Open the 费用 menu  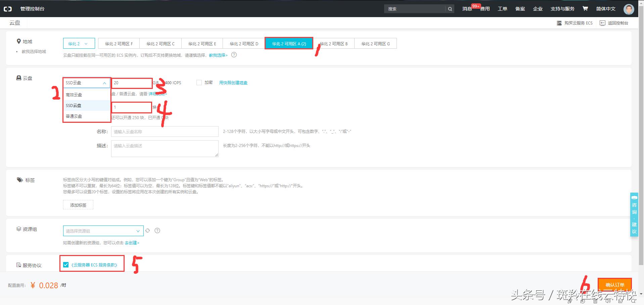[x=485, y=9]
